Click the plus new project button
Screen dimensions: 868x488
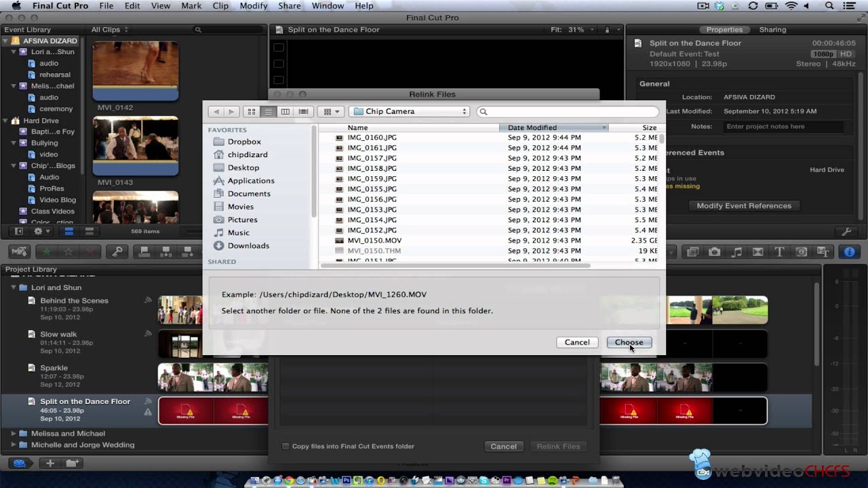pos(50,463)
